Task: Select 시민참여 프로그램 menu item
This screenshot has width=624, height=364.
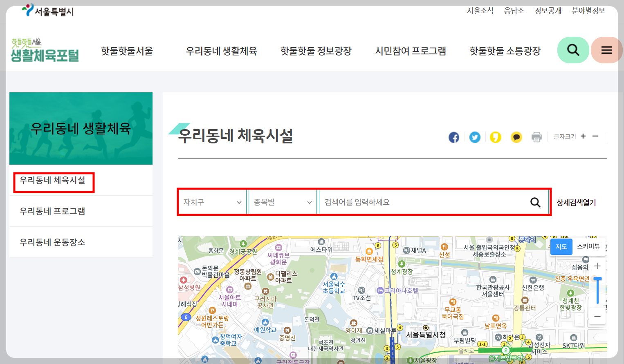Action: (x=410, y=51)
